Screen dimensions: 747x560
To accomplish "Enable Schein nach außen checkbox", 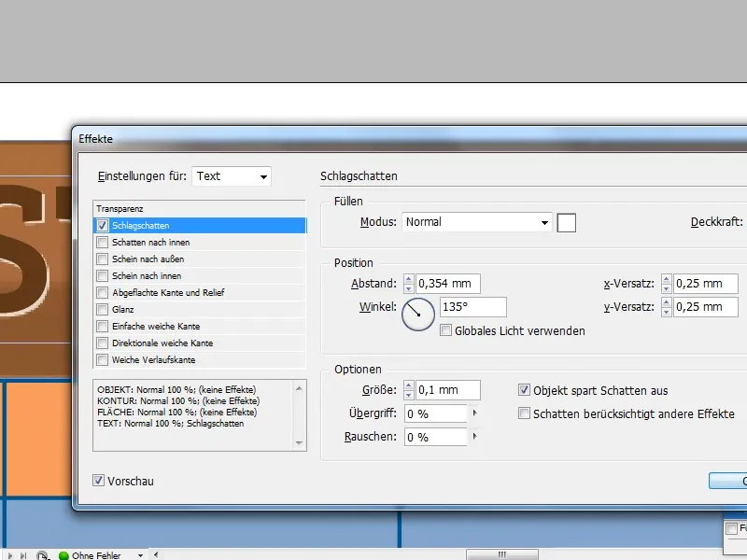I will coord(102,259).
